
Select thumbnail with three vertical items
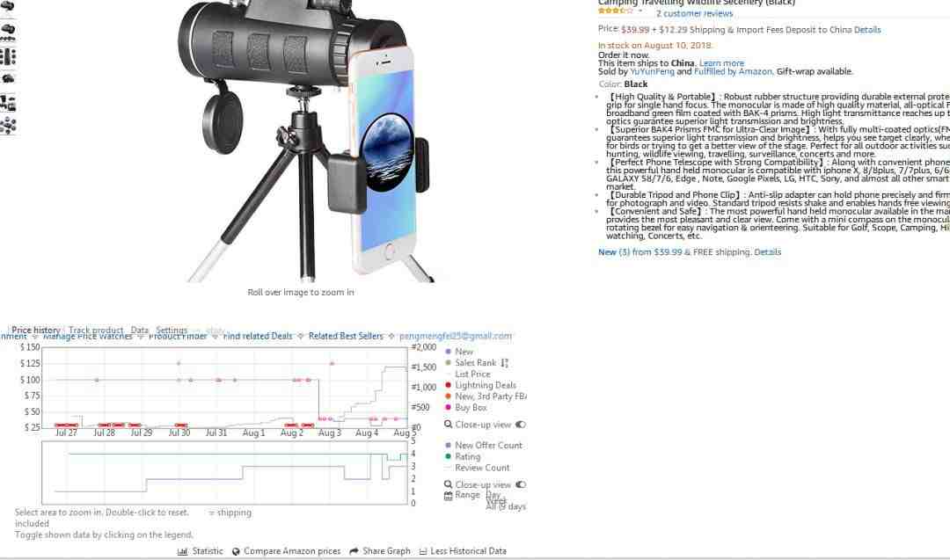click(8, 56)
